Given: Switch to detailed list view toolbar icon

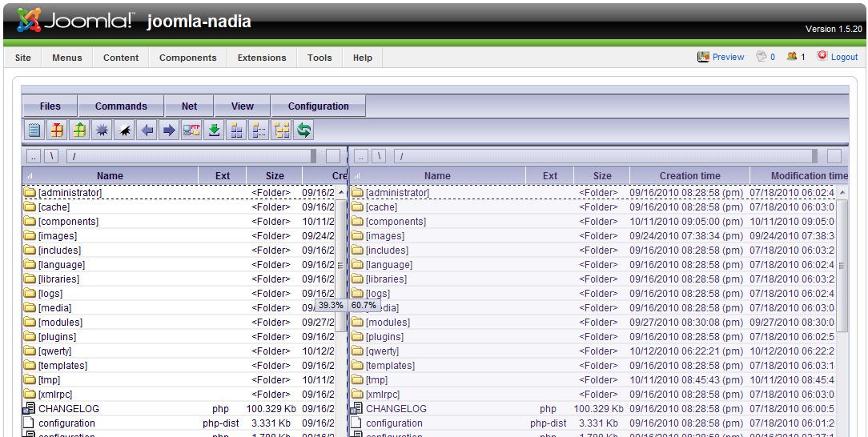Looking at the screenshot, I should pyautogui.click(x=259, y=130).
